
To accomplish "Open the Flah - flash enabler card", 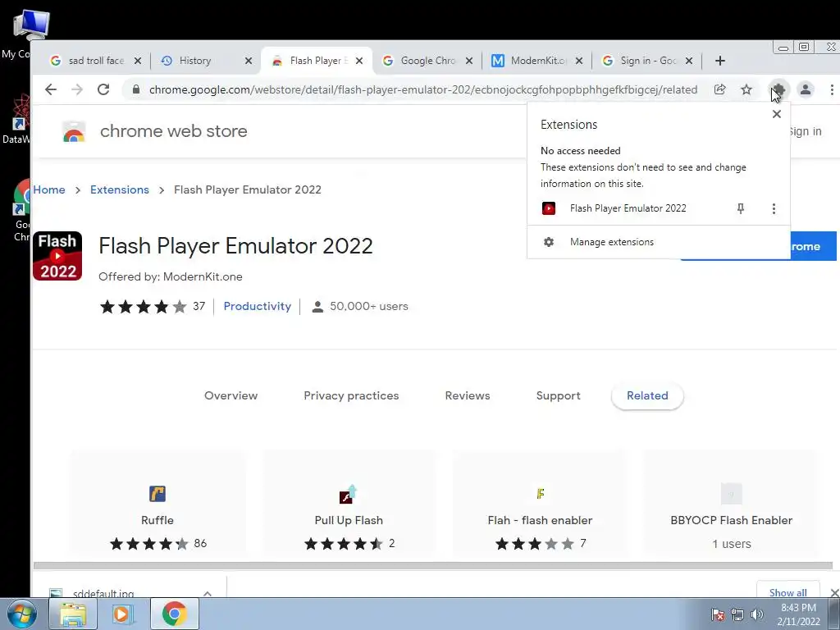I will 540,504.
